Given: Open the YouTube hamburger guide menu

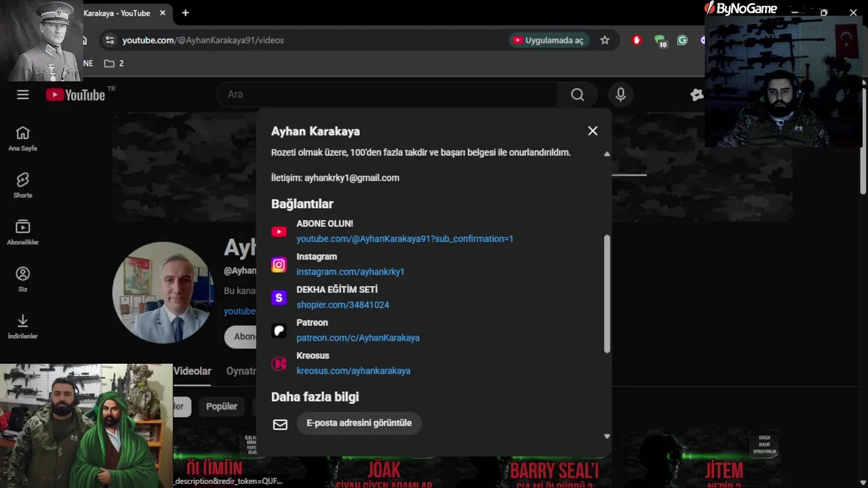Looking at the screenshot, I should 23,95.
